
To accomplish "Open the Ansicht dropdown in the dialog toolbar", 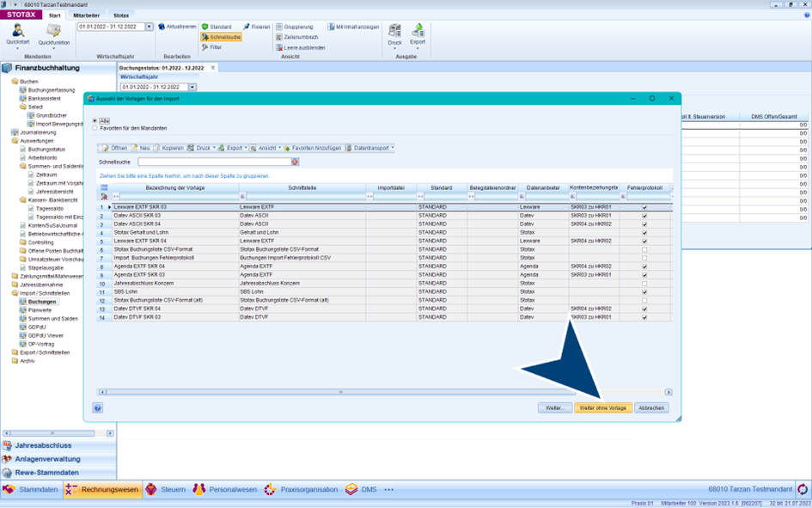I will 279,148.
